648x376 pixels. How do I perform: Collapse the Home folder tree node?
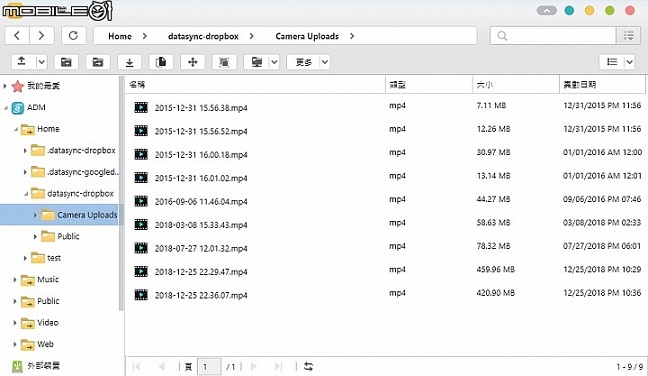[x=16, y=129]
